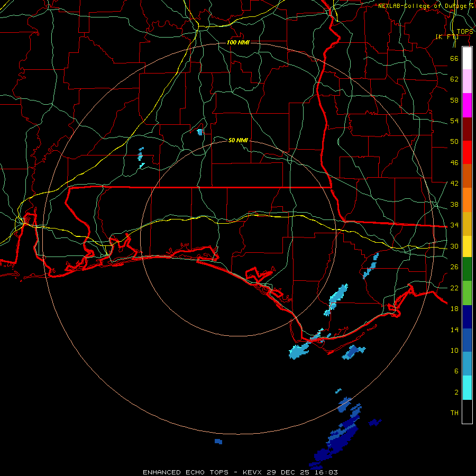Click the light green 26 legend swatch
This screenshot has width=476, height=476.
(467, 293)
